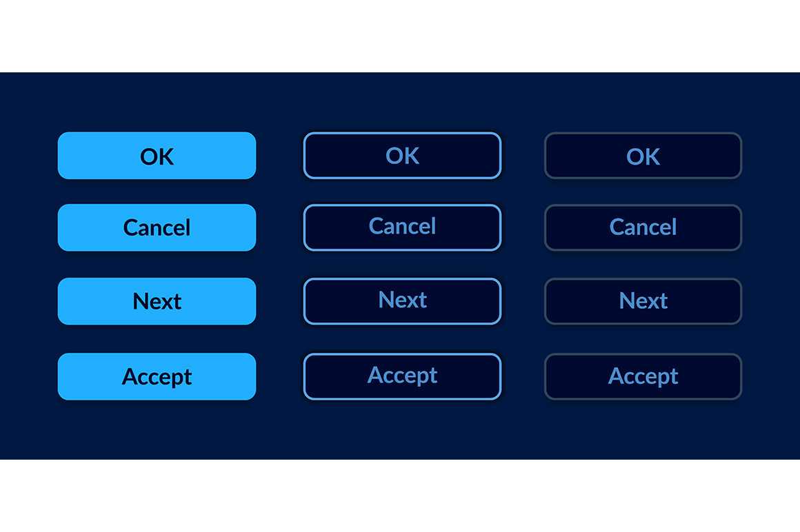
Task: Dismiss using the solid-fill Cancel button
Action: (x=157, y=227)
